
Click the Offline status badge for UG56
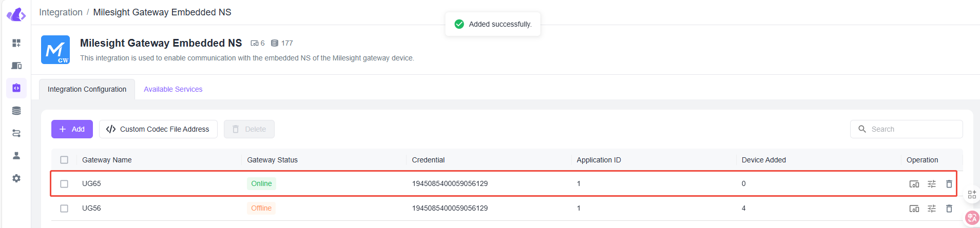point(261,208)
